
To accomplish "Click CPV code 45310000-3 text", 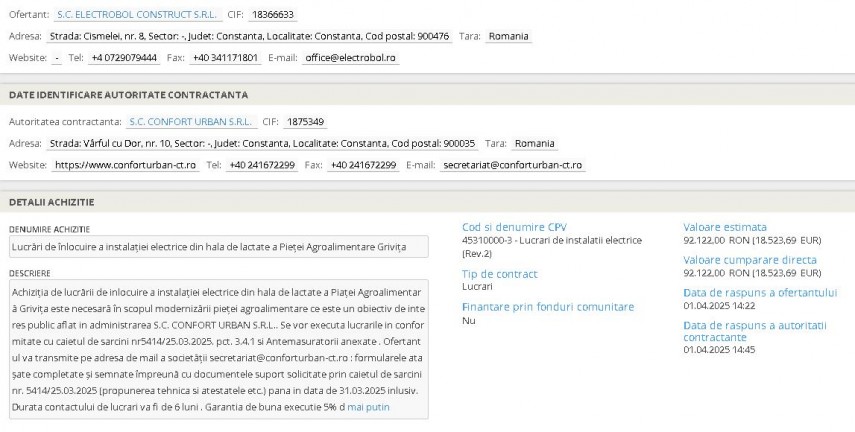I will pyautogui.click(x=552, y=247).
